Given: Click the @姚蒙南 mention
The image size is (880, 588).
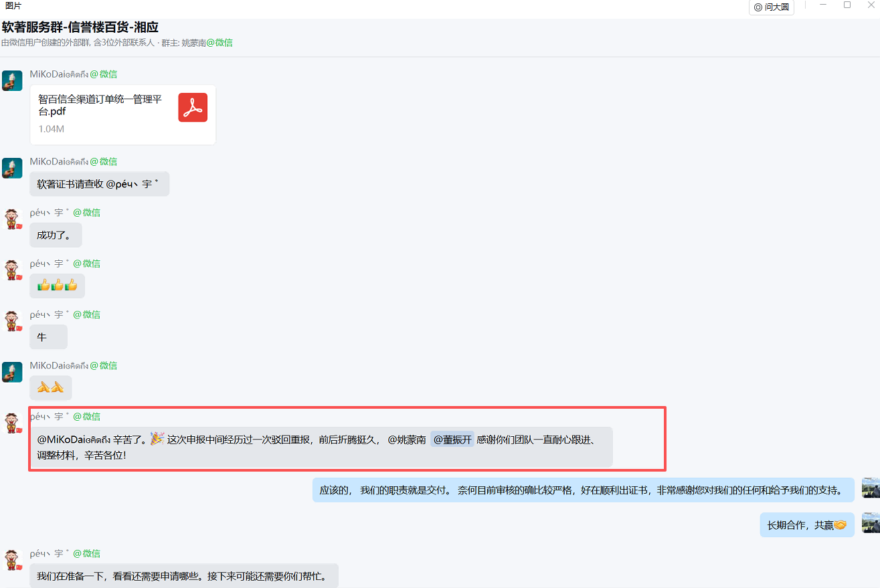Looking at the screenshot, I should pos(407,439).
